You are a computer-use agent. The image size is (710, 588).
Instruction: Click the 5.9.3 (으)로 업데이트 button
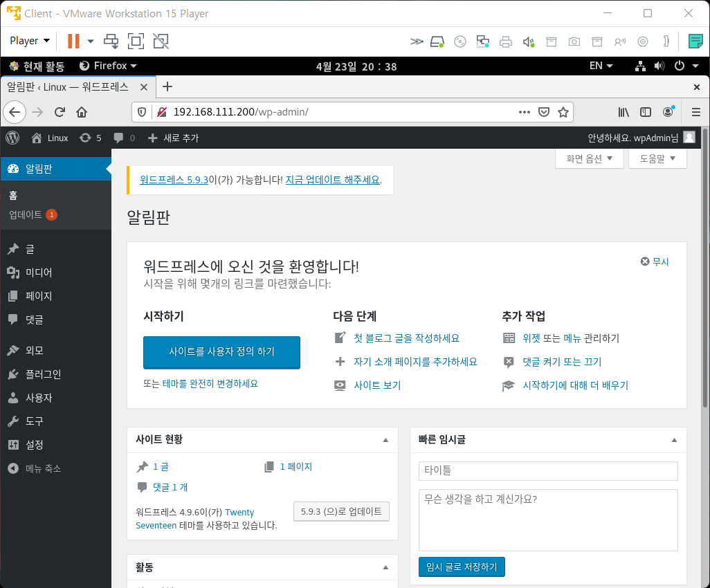coord(341,511)
